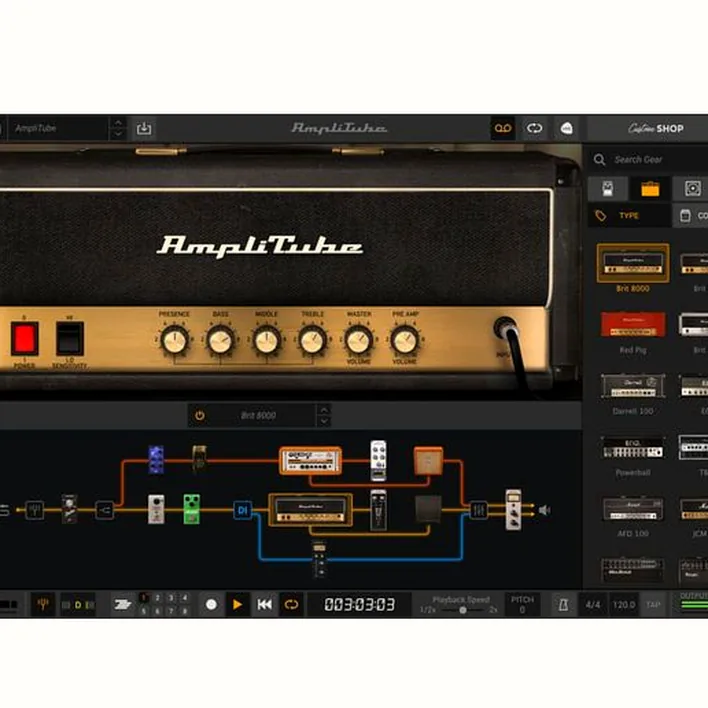Screen dimensions: 708x708
Task: Toggle the red POWER switch on amp
Action: [x=24, y=338]
